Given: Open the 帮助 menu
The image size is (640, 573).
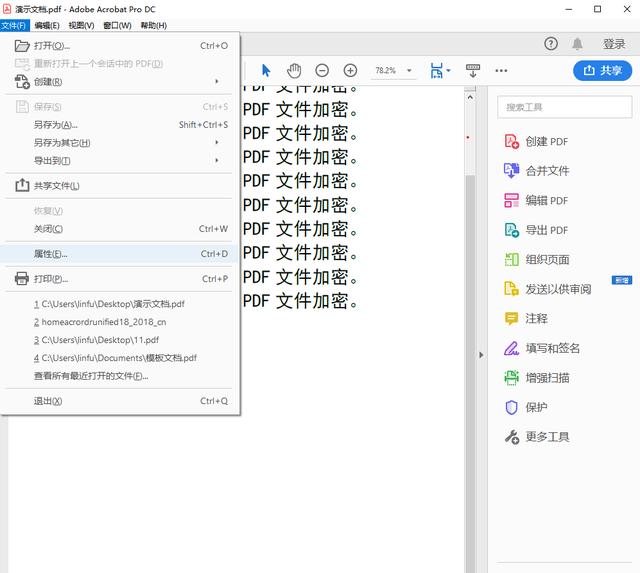Looking at the screenshot, I should point(153,25).
